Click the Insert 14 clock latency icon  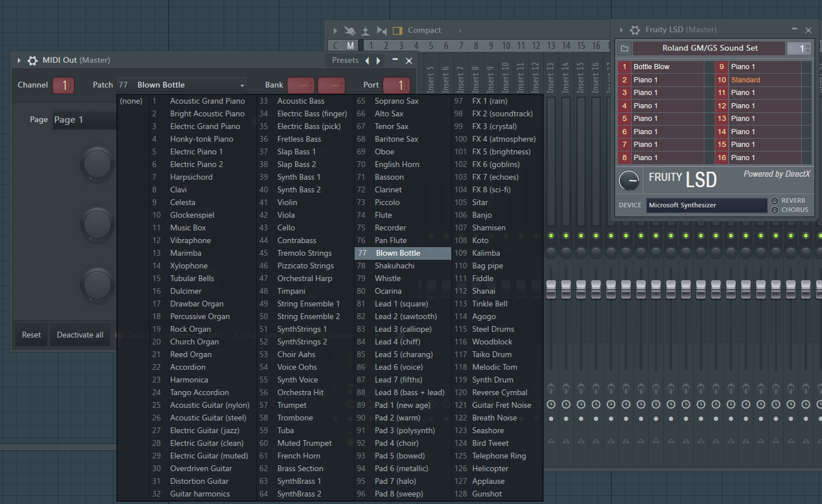[566, 404]
